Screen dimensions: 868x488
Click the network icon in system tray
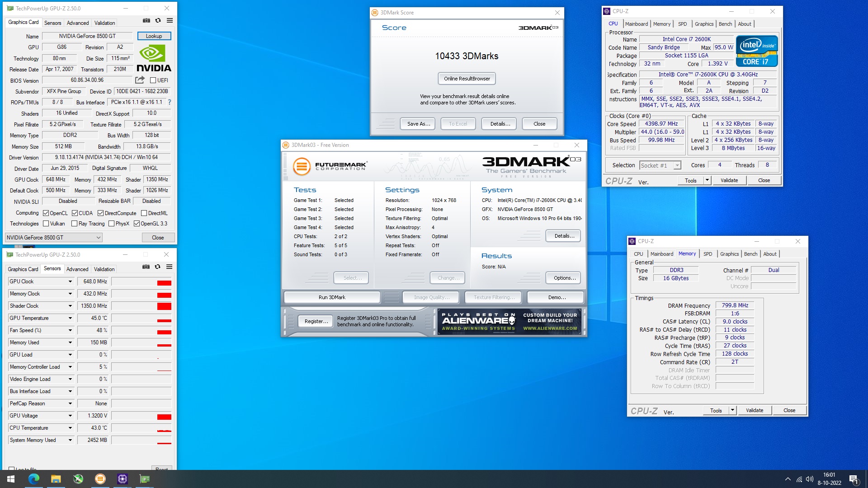[x=799, y=479]
